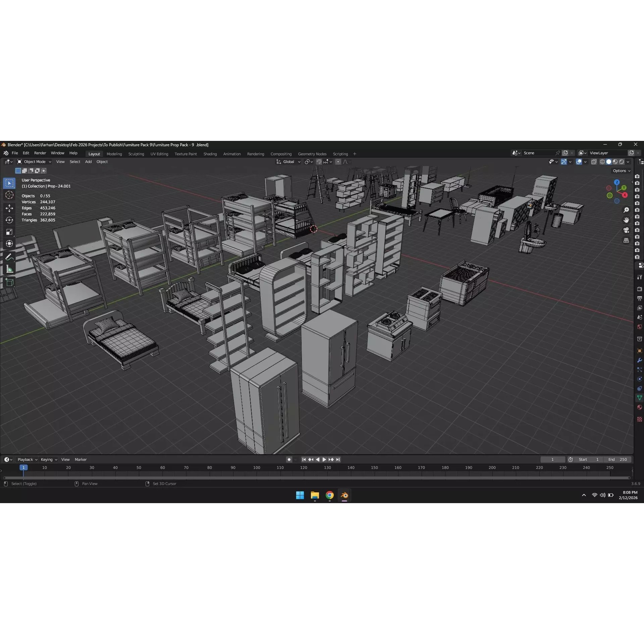Activate the Annotate tool

[x=9, y=257]
